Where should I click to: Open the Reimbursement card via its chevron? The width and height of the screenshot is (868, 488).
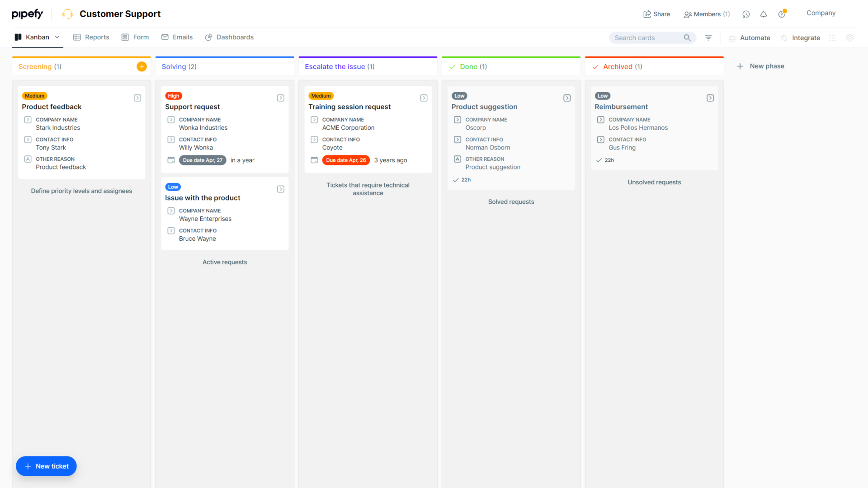click(710, 98)
